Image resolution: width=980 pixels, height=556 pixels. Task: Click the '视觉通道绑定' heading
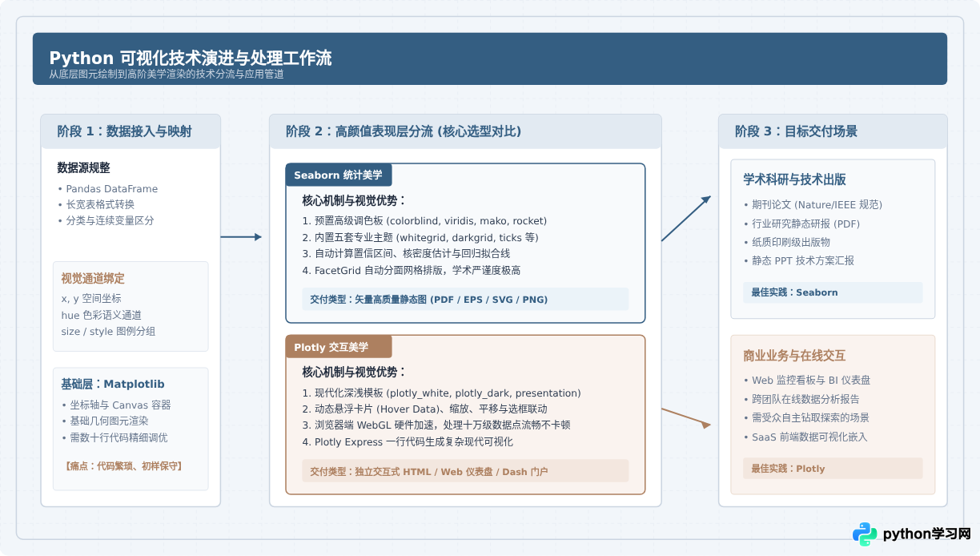tap(93, 279)
